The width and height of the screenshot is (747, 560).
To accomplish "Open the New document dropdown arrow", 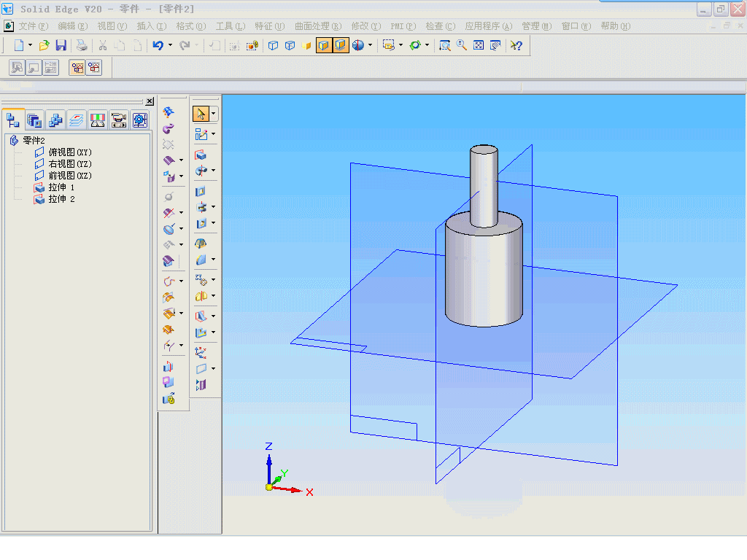I will pos(30,45).
